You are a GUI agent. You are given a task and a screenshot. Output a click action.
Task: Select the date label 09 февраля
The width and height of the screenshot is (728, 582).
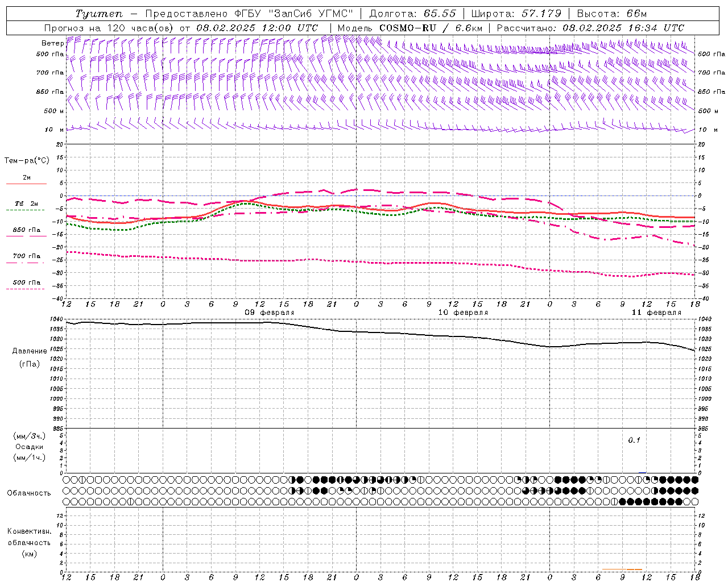[270, 313]
